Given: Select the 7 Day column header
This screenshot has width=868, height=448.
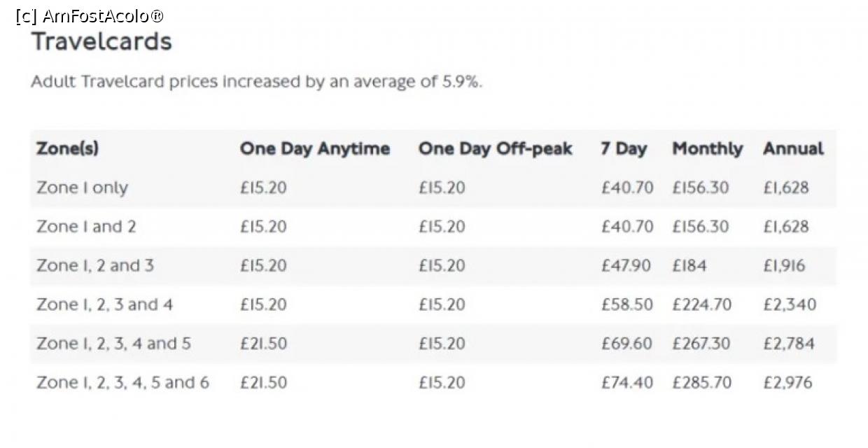Looking at the screenshot, I should (x=624, y=149).
